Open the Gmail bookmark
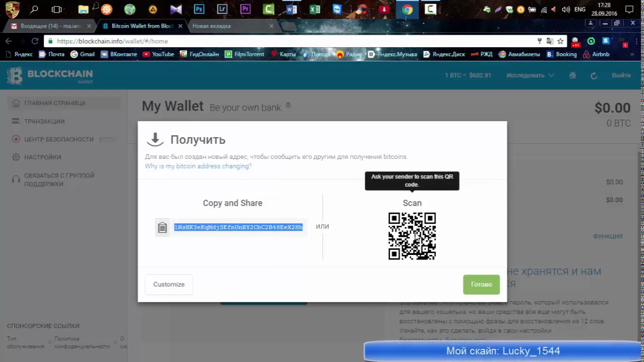 (83, 54)
